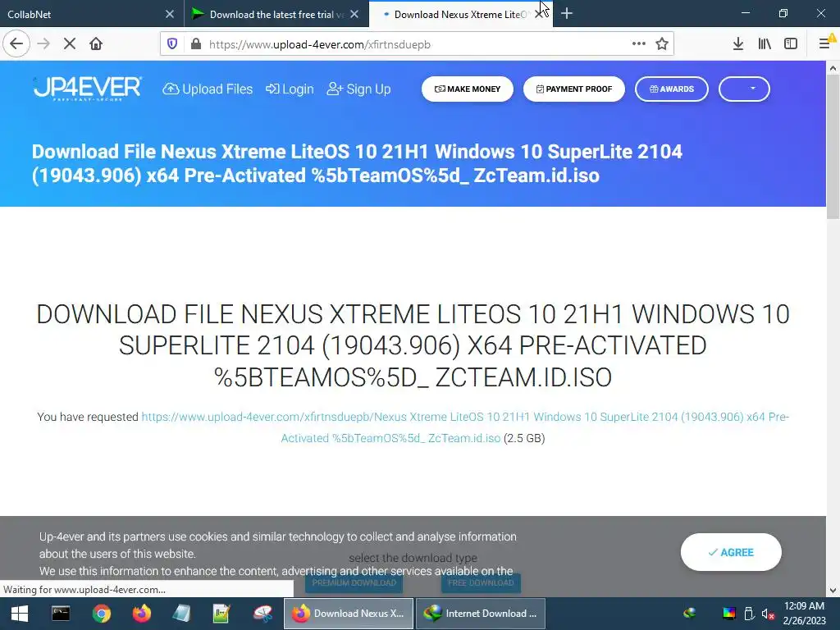840x630 pixels.
Task: Click the PAYMENT PROOF button
Action: (573, 89)
